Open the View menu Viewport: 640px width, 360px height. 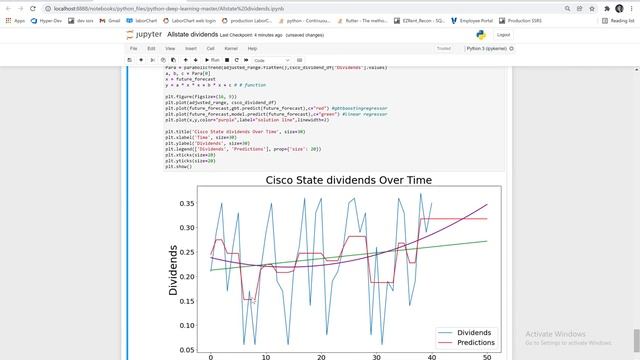[x=170, y=48]
